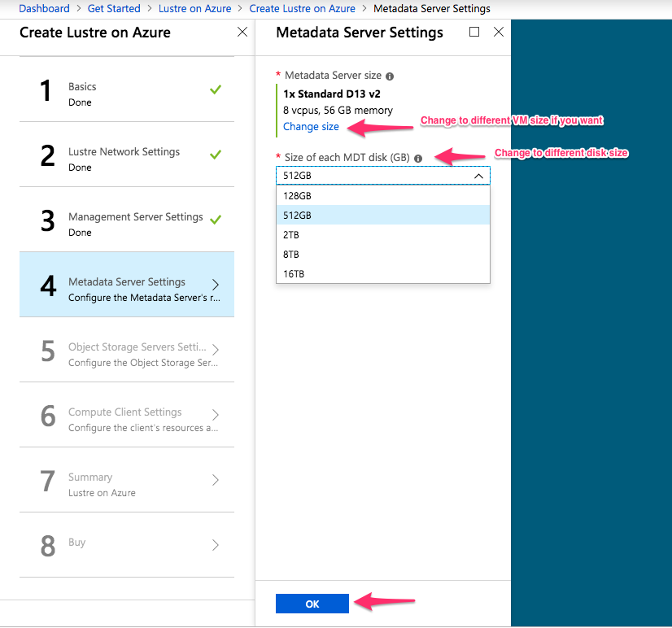Click green checkmark beside Lustre Network Settings

[x=216, y=155]
